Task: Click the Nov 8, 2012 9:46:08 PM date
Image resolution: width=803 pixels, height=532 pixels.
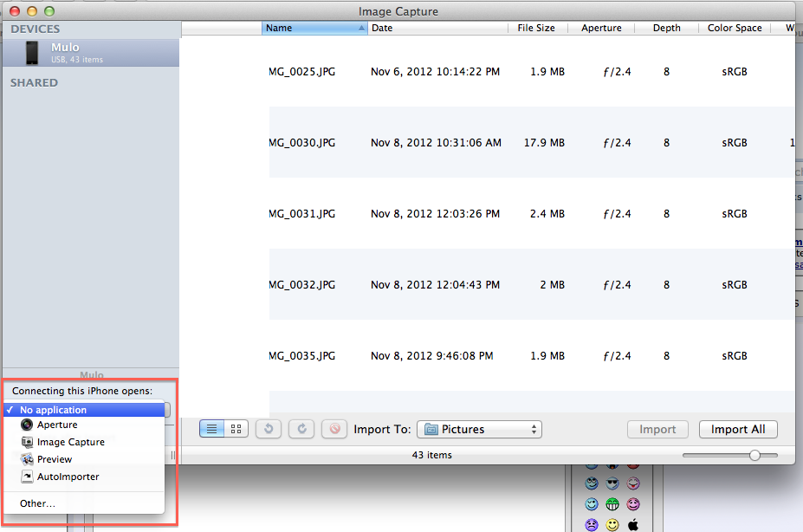Action: coord(431,356)
